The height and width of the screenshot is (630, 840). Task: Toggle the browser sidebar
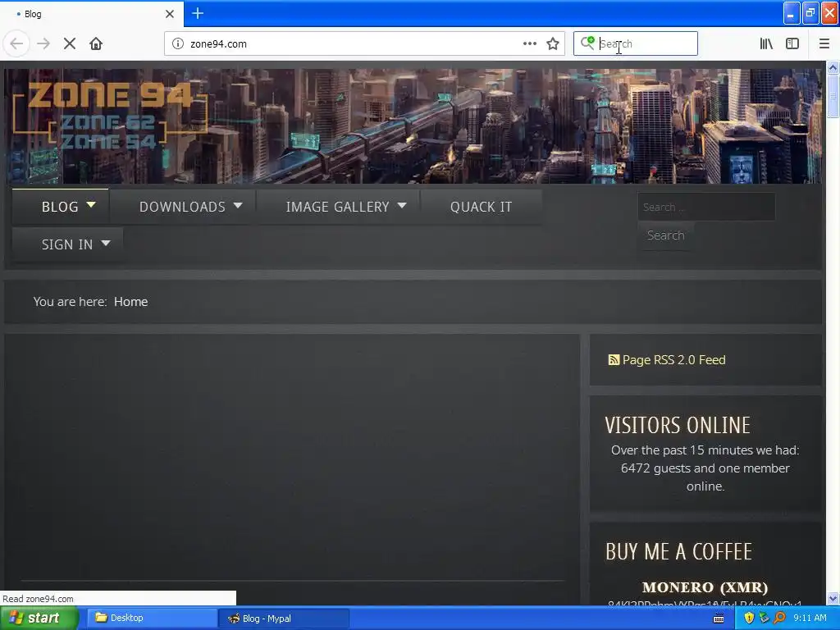point(792,43)
